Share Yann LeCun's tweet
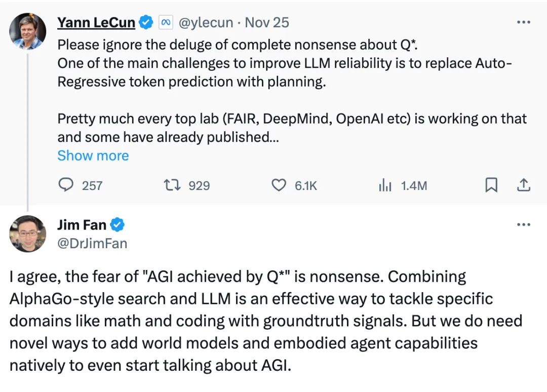Viewport: 547px width, 392px height. click(x=523, y=185)
